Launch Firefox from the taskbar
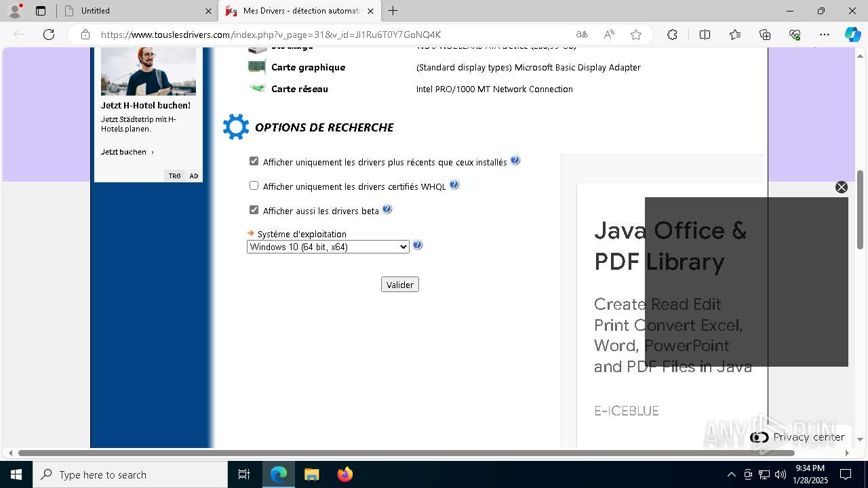868x488 pixels. click(x=345, y=474)
